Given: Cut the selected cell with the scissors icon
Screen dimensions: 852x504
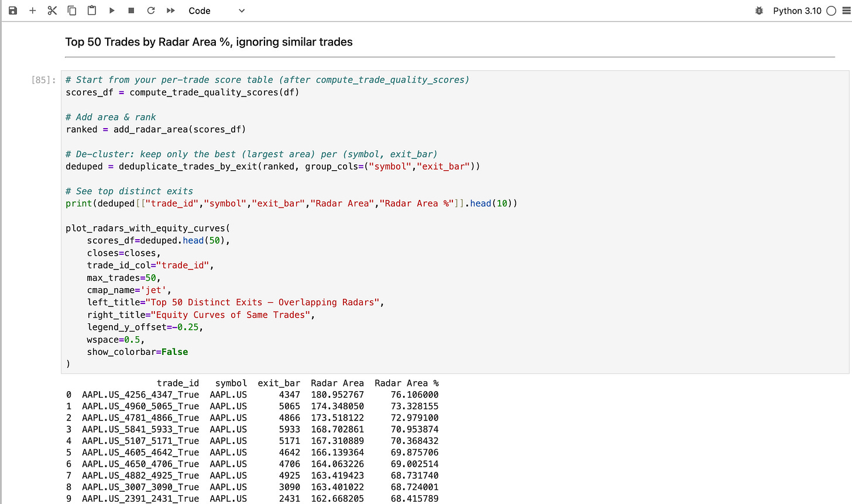Looking at the screenshot, I should click(x=52, y=11).
